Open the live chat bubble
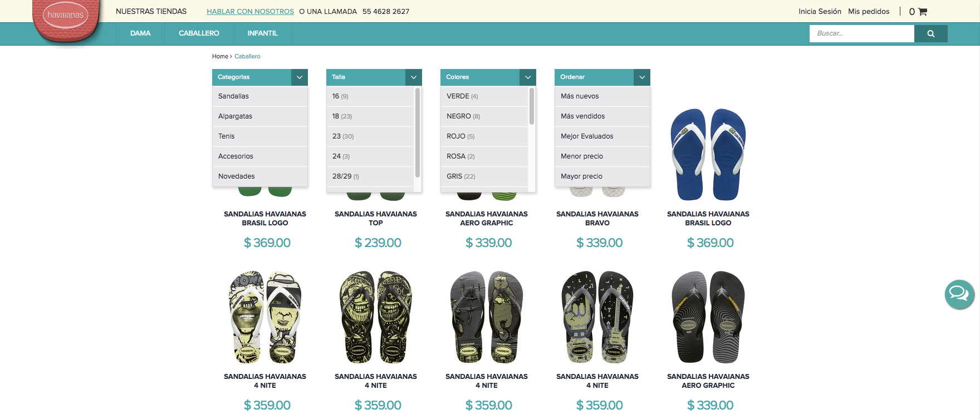Image resolution: width=980 pixels, height=419 pixels. coord(959,294)
